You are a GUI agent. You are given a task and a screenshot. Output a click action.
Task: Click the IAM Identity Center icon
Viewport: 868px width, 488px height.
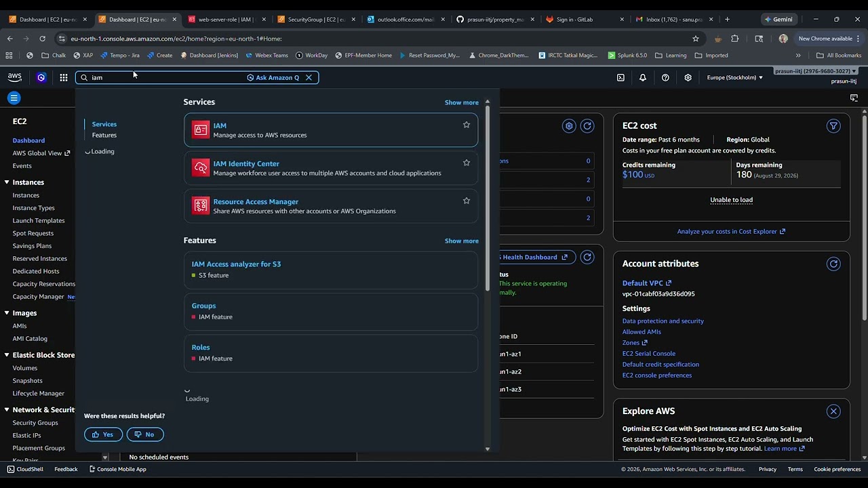pyautogui.click(x=201, y=168)
